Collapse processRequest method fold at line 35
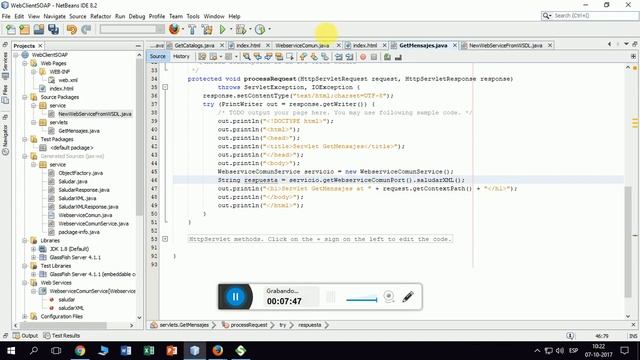The width and height of the screenshot is (640, 360). [x=165, y=87]
